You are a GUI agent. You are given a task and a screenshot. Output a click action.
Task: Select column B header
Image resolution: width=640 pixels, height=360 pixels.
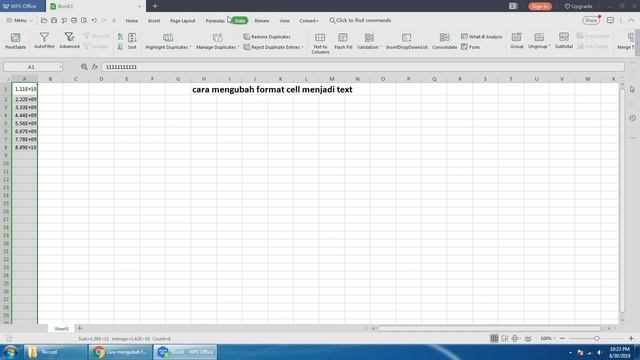[x=50, y=79]
